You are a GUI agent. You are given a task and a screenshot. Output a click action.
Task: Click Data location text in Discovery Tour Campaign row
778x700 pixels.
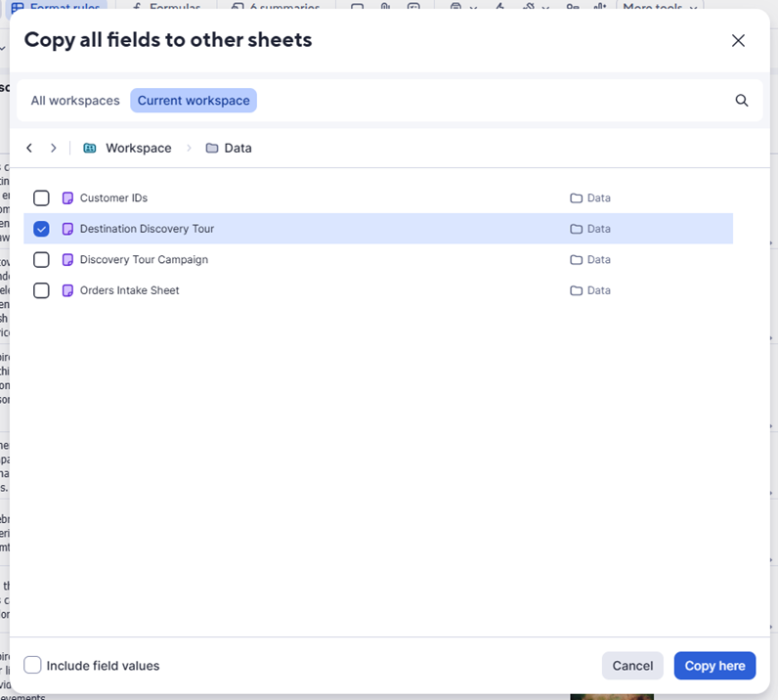(599, 260)
